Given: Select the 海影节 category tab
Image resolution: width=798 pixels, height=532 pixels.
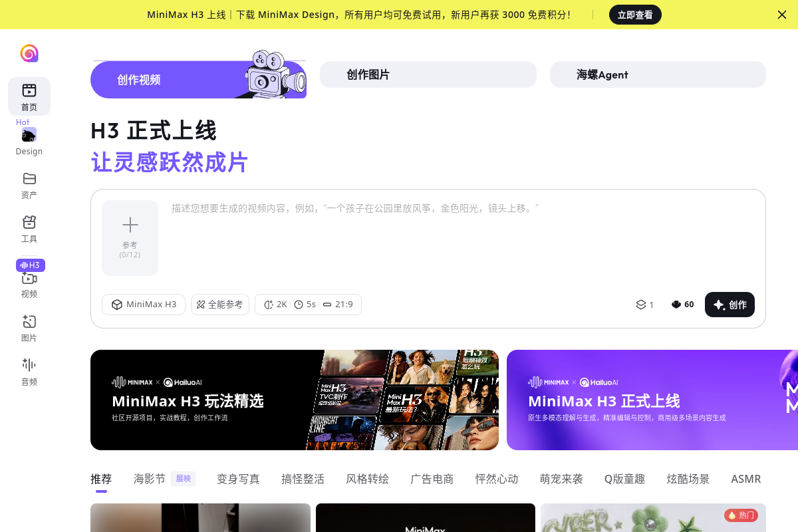Looking at the screenshot, I should click(x=150, y=479).
